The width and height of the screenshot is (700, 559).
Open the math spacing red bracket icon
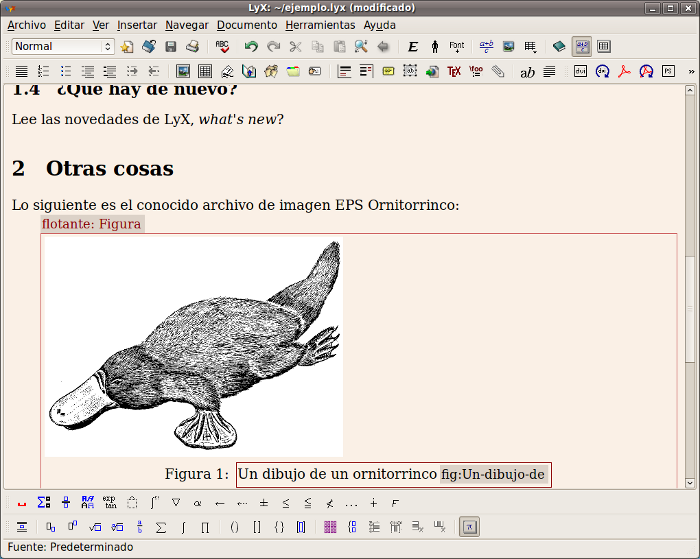[21, 503]
